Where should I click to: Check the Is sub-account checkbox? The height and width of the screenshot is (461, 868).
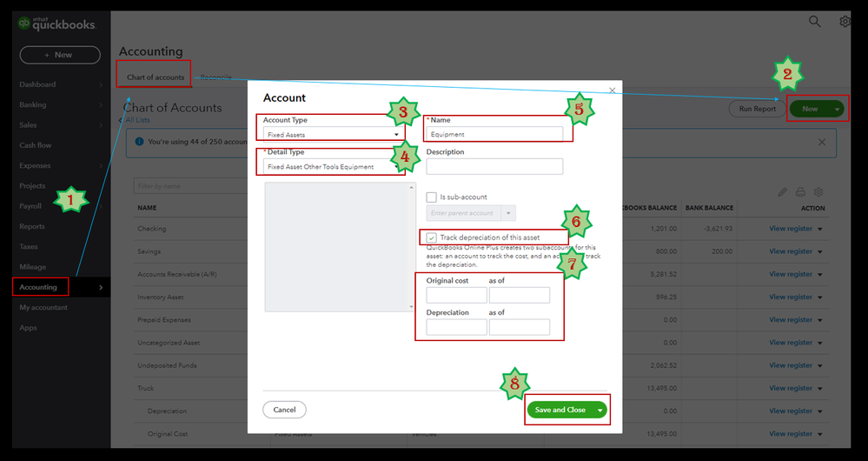point(431,197)
